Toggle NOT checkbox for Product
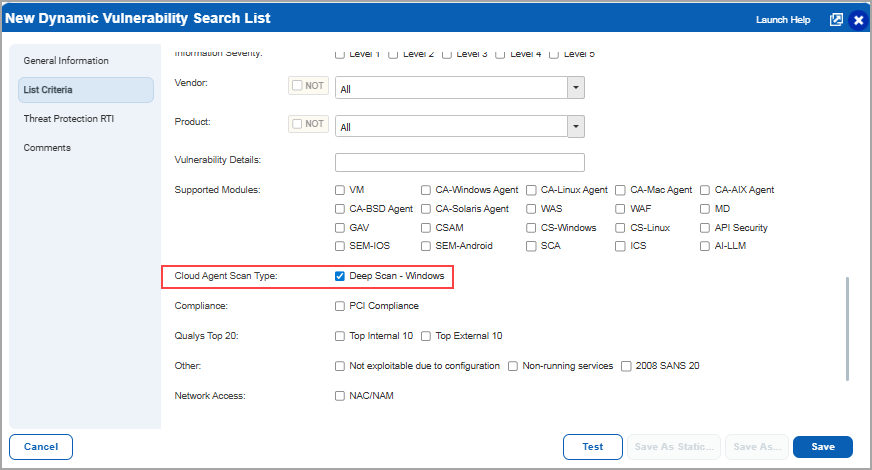 pyautogui.click(x=298, y=123)
